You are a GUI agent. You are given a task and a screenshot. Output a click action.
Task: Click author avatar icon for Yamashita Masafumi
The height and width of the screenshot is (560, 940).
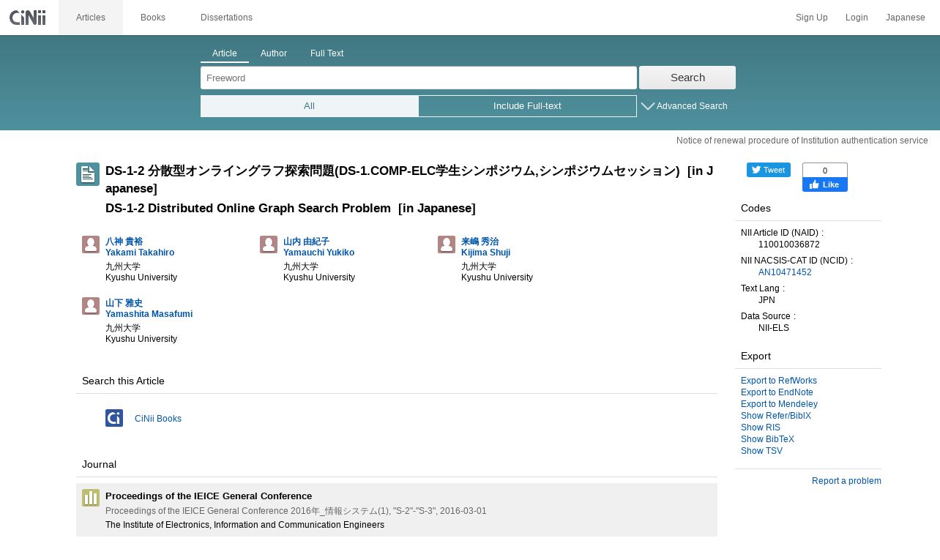[91, 306]
